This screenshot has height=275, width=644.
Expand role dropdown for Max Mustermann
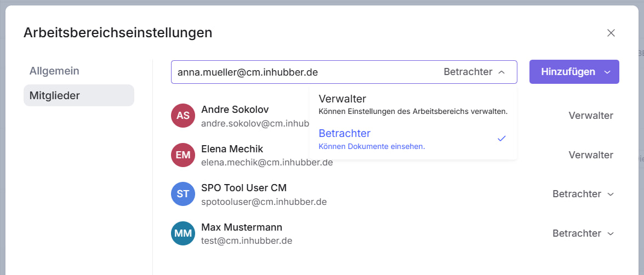(611, 233)
